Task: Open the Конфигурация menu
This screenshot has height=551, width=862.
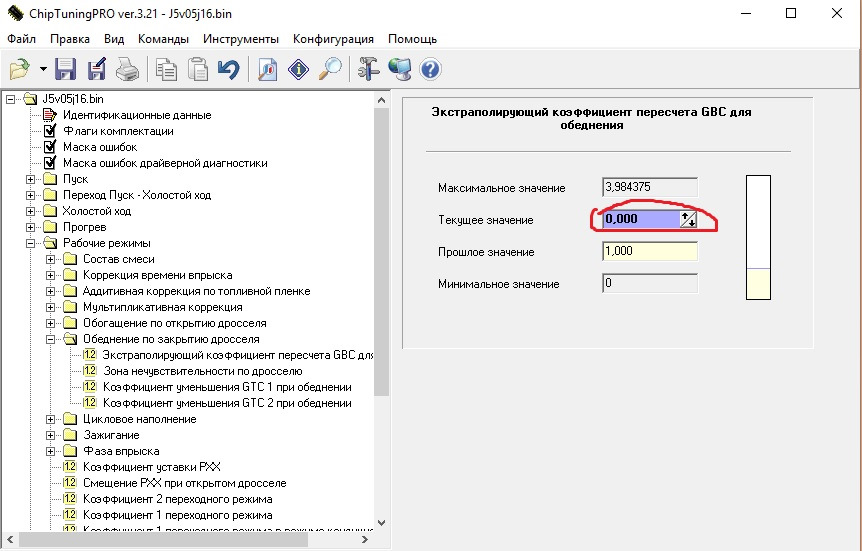Action: point(333,39)
